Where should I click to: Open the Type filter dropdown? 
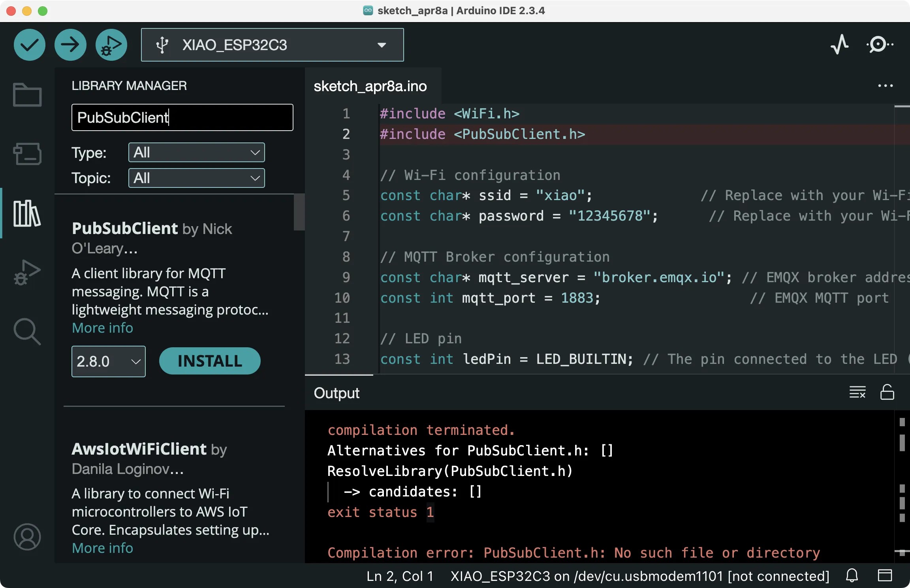[196, 152]
